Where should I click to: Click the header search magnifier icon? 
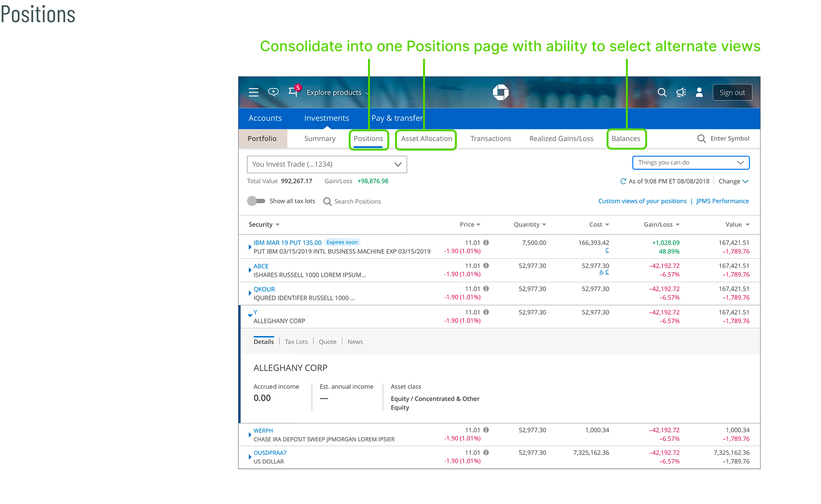(x=662, y=92)
